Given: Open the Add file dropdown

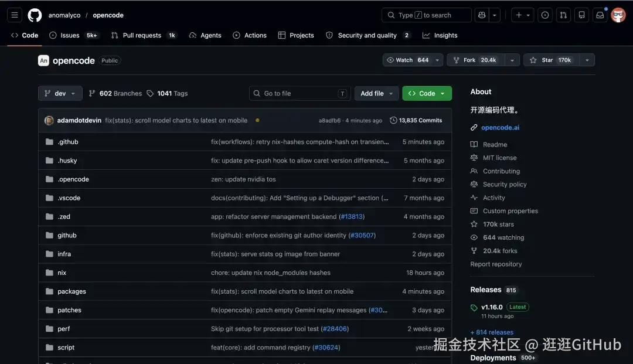Looking at the screenshot, I should click(376, 93).
